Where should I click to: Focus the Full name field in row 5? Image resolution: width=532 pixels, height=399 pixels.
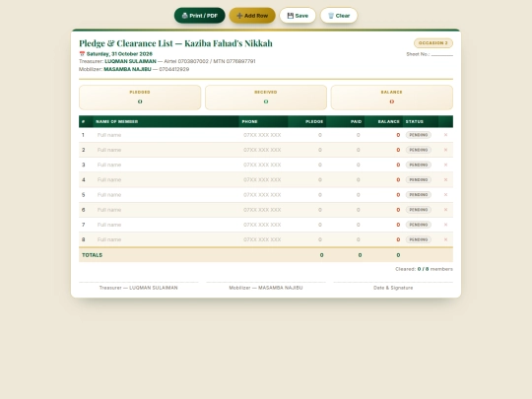tap(166, 195)
